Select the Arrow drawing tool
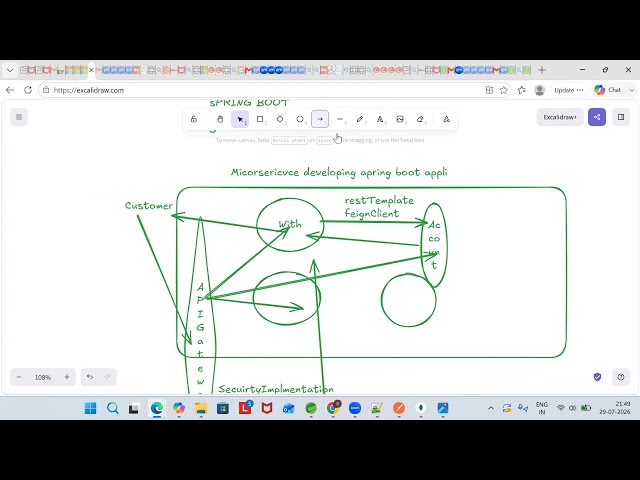 pyautogui.click(x=320, y=119)
